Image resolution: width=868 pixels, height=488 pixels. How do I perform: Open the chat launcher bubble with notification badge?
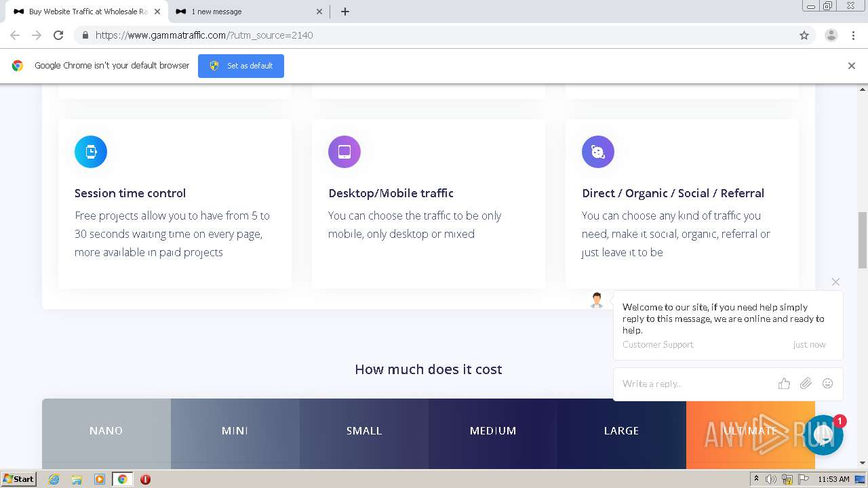pos(824,435)
